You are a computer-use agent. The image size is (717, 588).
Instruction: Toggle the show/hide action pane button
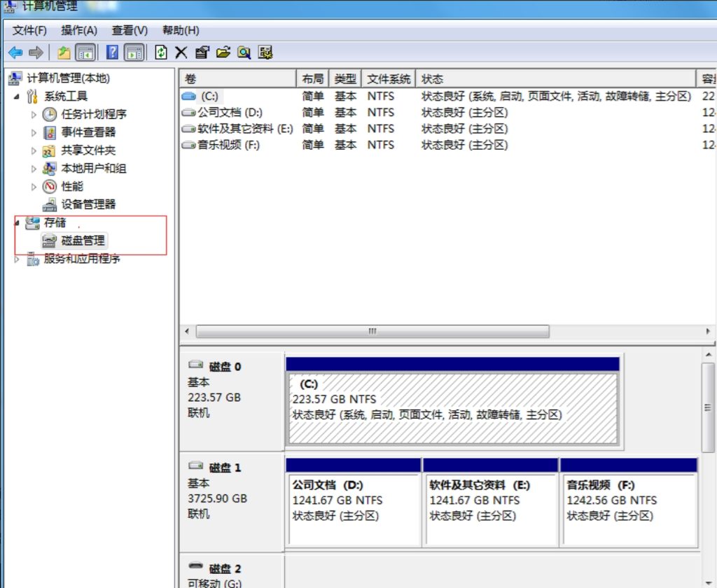tap(134, 52)
